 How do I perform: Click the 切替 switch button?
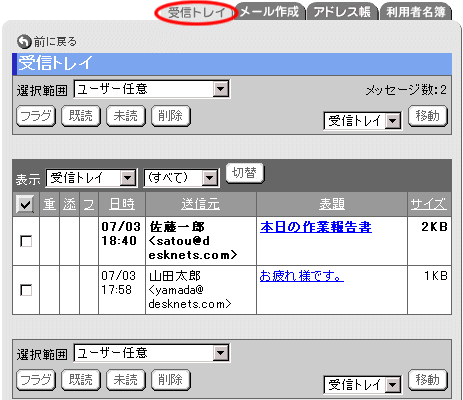pyautogui.click(x=245, y=173)
